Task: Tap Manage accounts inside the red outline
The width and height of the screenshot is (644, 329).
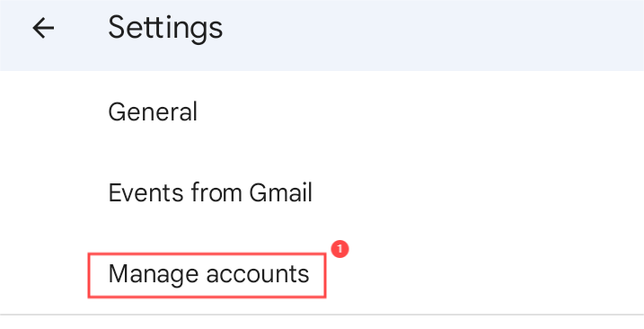Action: (x=207, y=275)
